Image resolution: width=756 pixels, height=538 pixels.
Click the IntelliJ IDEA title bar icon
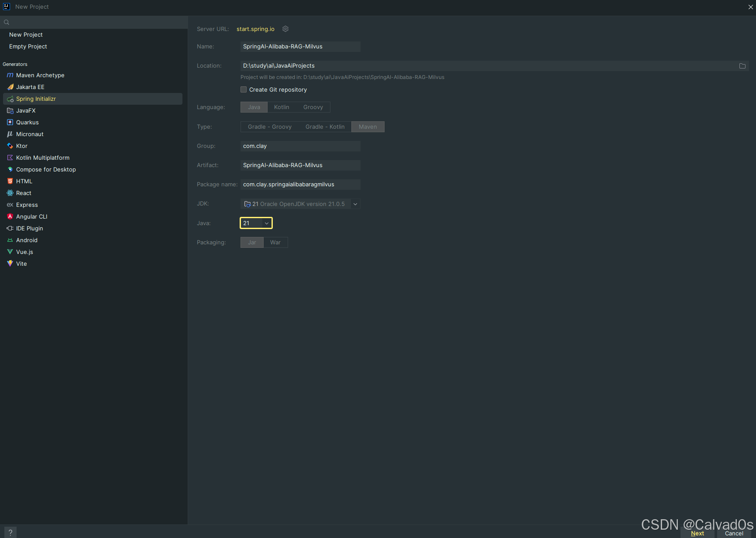coord(7,7)
